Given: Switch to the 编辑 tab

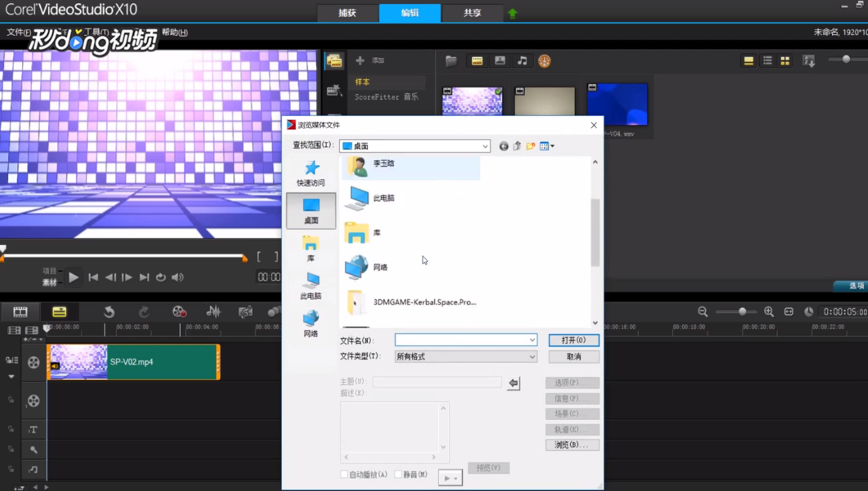Looking at the screenshot, I should click(x=409, y=13).
